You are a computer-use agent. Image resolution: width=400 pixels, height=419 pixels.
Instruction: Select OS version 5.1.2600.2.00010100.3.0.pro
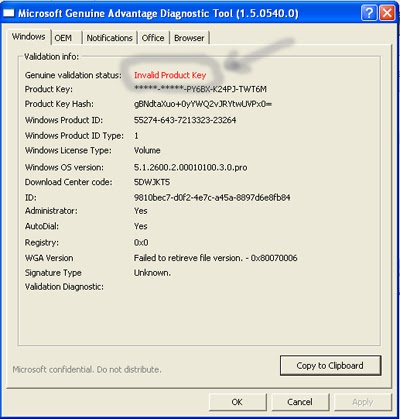pos(191,167)
